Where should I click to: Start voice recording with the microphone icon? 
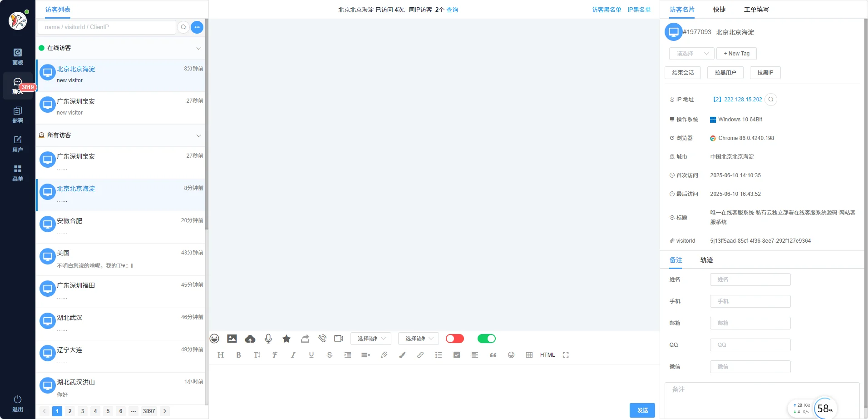tap(268, 339)
